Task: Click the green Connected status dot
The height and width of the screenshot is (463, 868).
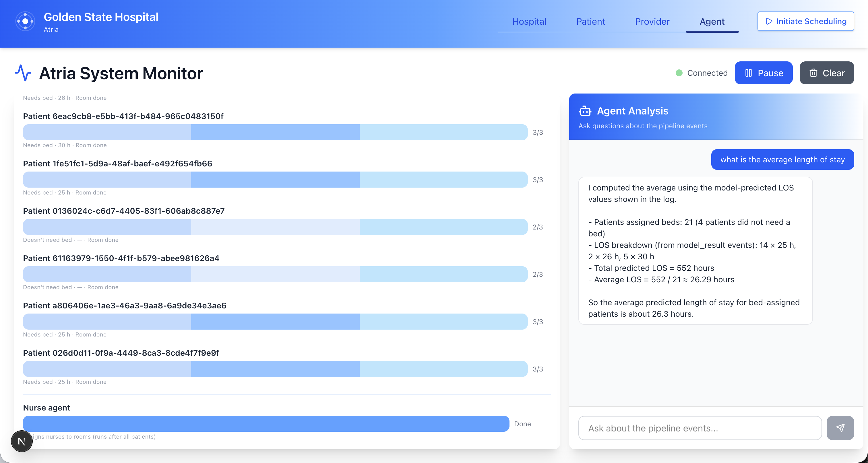Action: tap(679, 73)
